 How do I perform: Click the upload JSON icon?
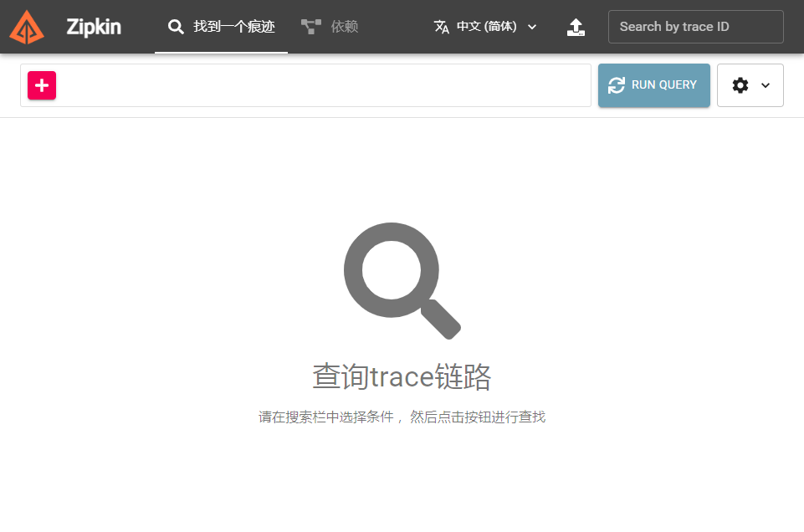576,27
